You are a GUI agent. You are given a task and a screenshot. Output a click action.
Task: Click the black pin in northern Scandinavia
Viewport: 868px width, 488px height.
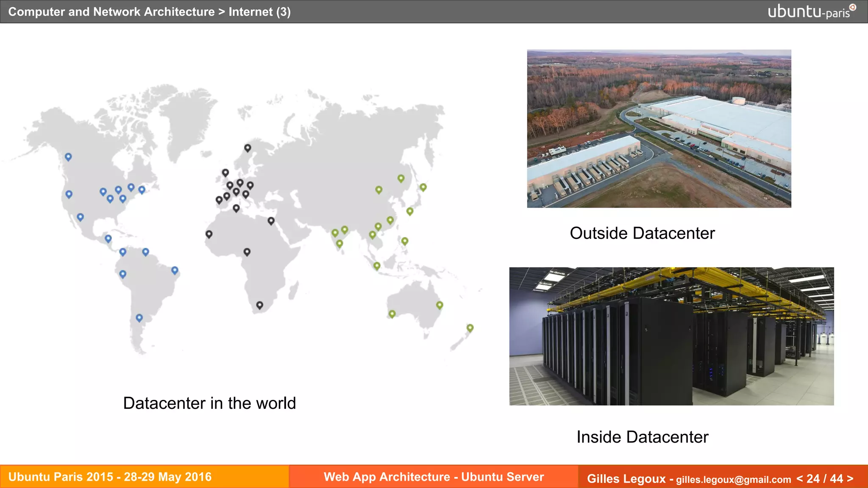[x=248, y=148]
